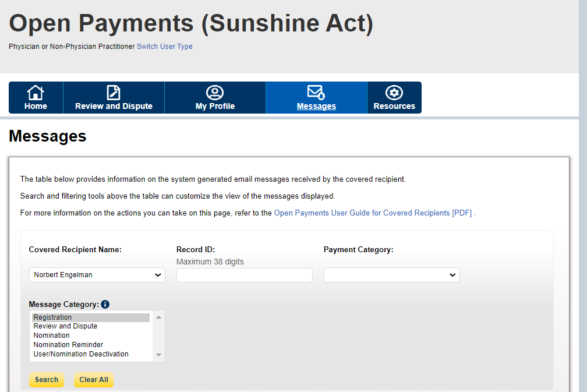The image size is (587, 392).
Task: Click the Record ID input field
Action: pyautogui.click(x=245, y=275)
